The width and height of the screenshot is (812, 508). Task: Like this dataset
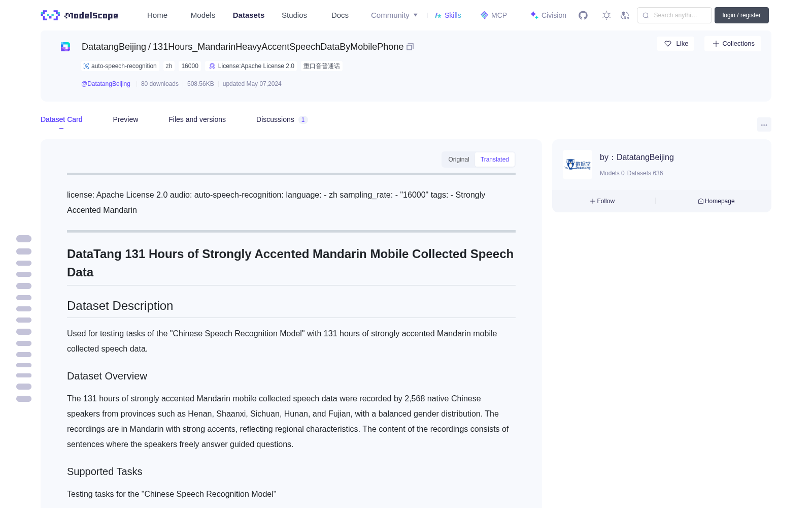(675, 44)
